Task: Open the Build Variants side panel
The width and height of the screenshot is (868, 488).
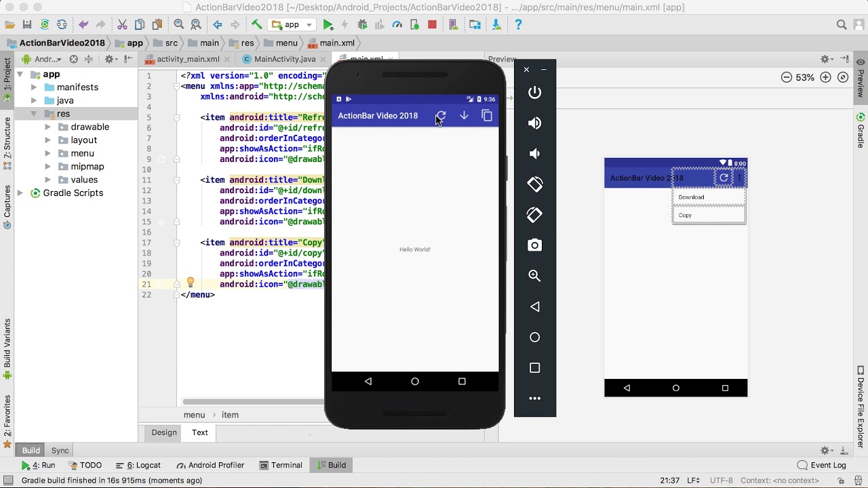Action: (x=7, y=350)
